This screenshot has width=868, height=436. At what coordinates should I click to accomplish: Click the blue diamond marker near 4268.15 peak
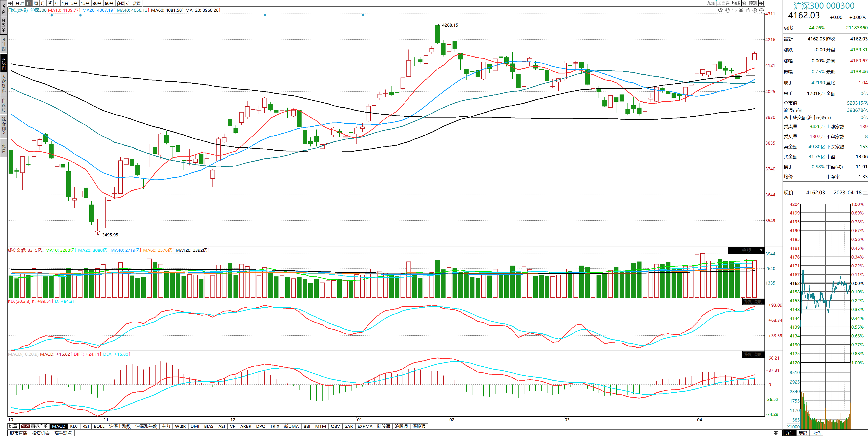point(363,15)
